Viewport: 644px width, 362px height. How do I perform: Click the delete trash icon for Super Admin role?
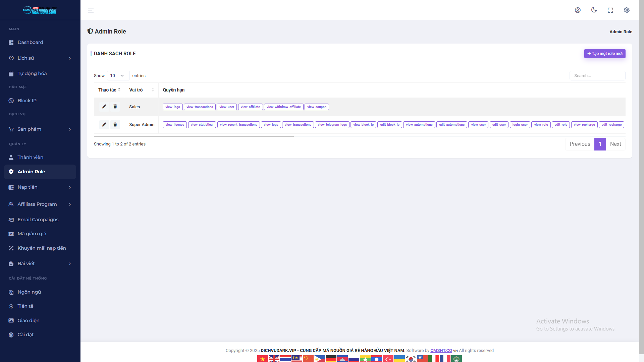115,124
